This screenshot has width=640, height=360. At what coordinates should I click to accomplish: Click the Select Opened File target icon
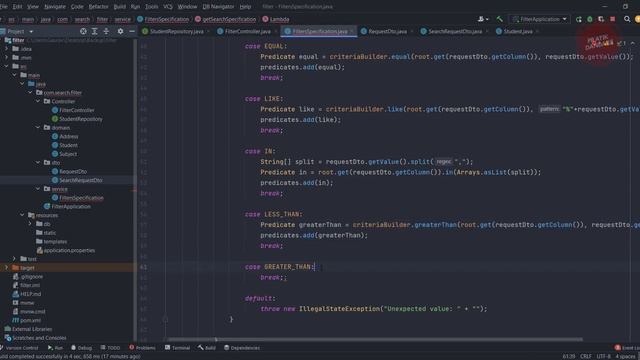point(83,31)
